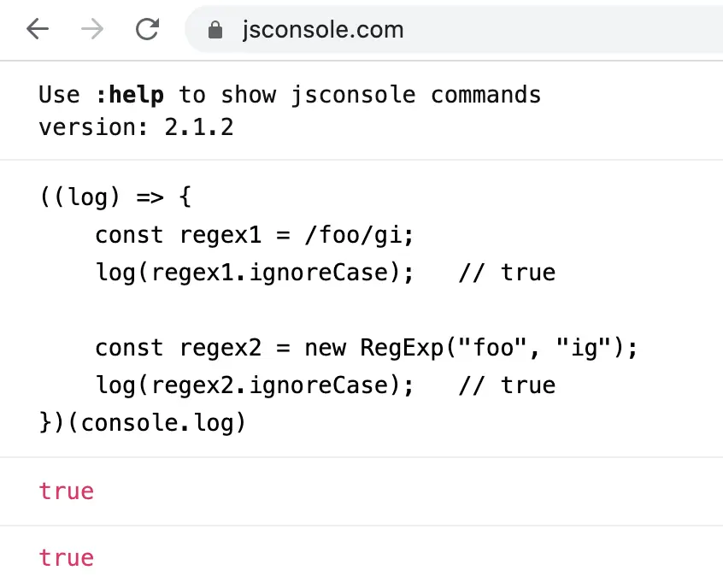Click the browser back arrow
723x588 pixels.
click(x=38, y=30)
